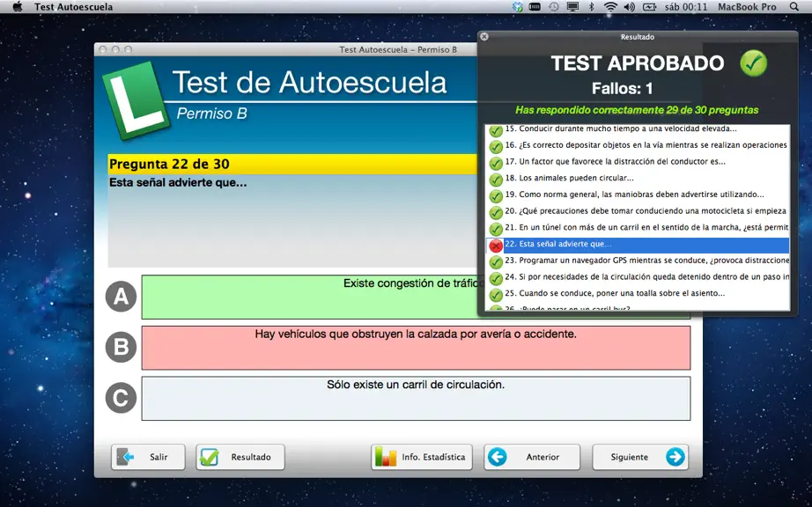Select result row 17 distracción del conductor

638,162
